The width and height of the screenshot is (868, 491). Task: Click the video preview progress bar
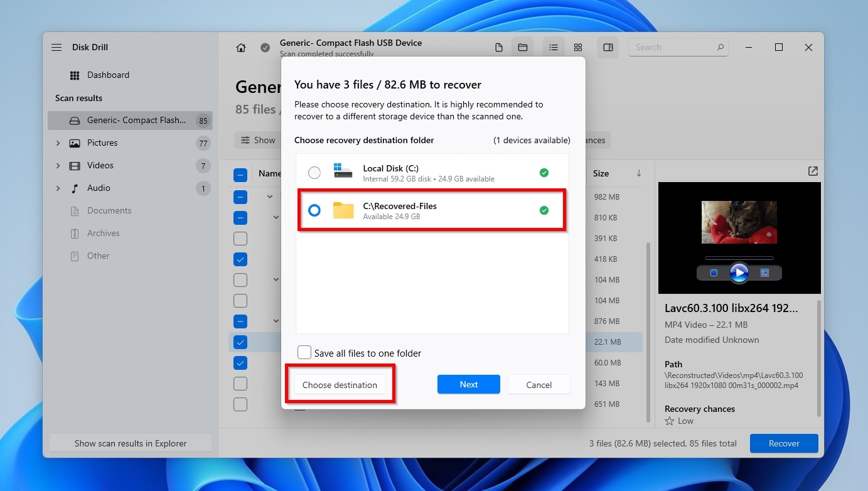point(739,257)
